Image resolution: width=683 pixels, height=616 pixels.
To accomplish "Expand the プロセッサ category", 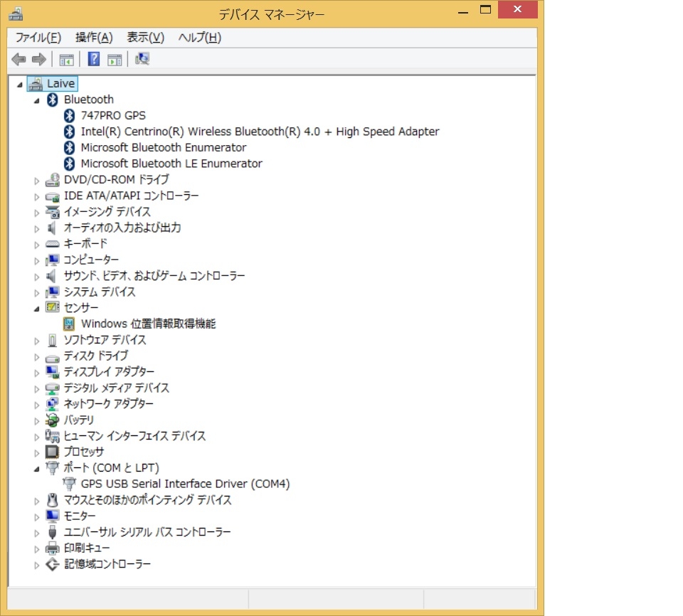I will pyautogui.click(x=36, y=452).
